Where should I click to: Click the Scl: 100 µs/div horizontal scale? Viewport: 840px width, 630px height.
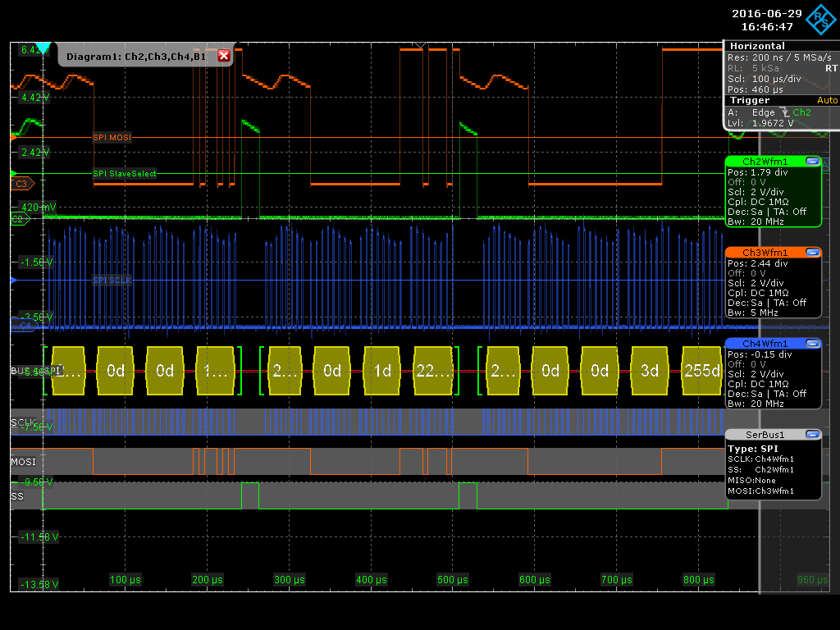pos(764,79)
